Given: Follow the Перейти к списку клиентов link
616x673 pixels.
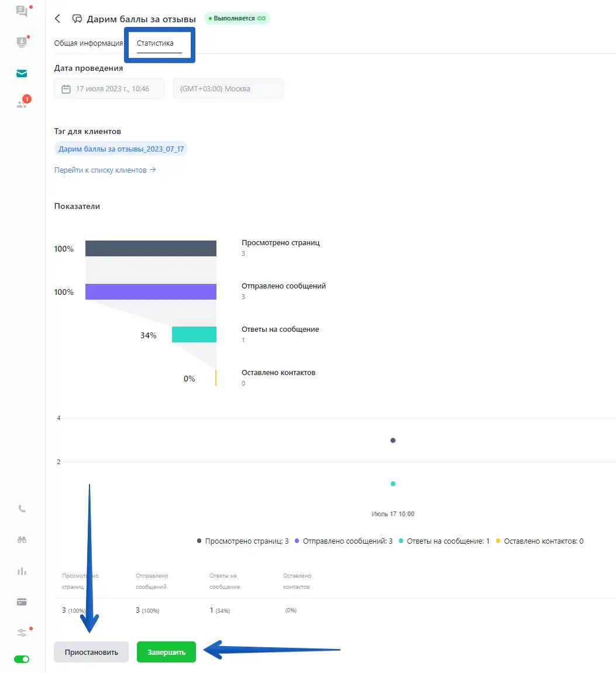Looking at the screenshot, I should 105,170.
